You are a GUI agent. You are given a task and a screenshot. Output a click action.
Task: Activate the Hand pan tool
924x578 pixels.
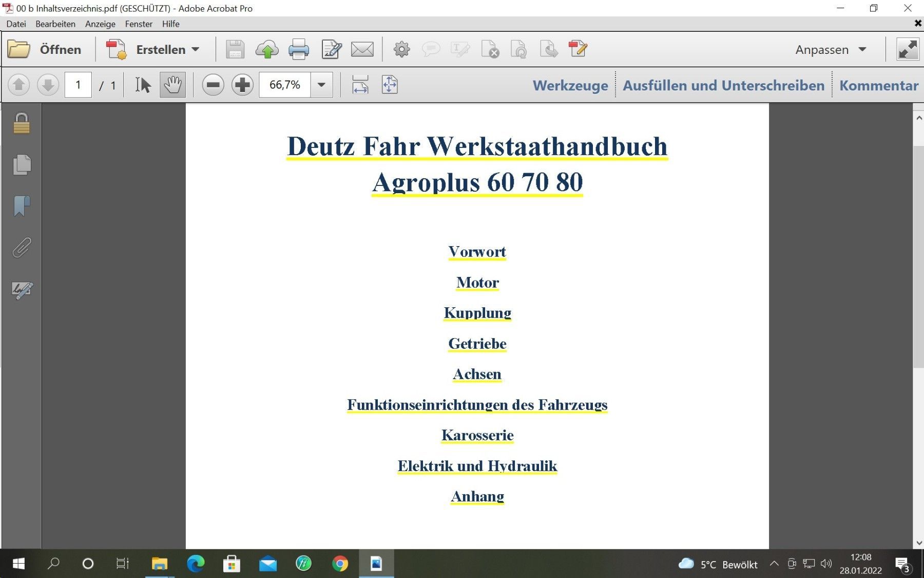pyautogui.click(x=172, y=85)
